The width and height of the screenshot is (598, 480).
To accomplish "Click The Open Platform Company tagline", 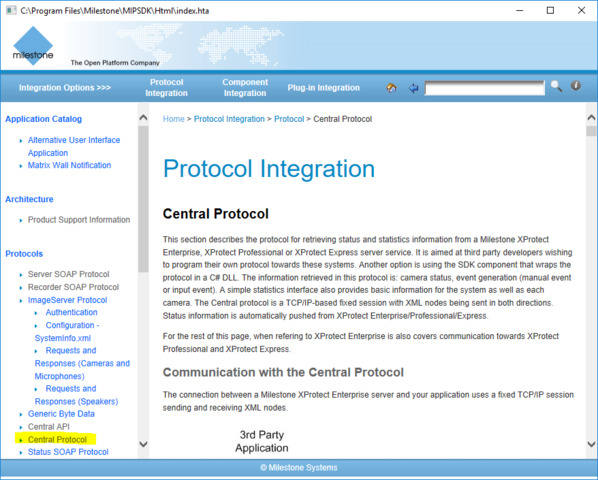I will coord(115,63).
